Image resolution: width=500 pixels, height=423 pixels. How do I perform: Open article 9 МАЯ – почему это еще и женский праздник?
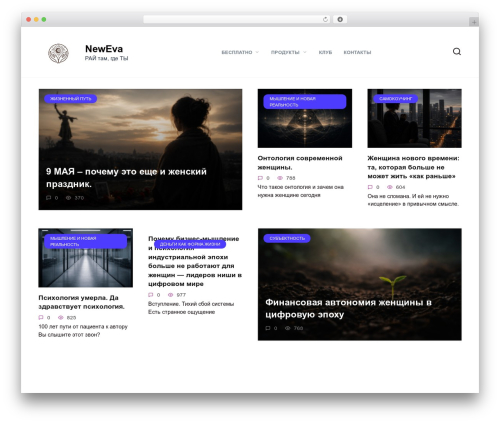[x=126, y=178]
